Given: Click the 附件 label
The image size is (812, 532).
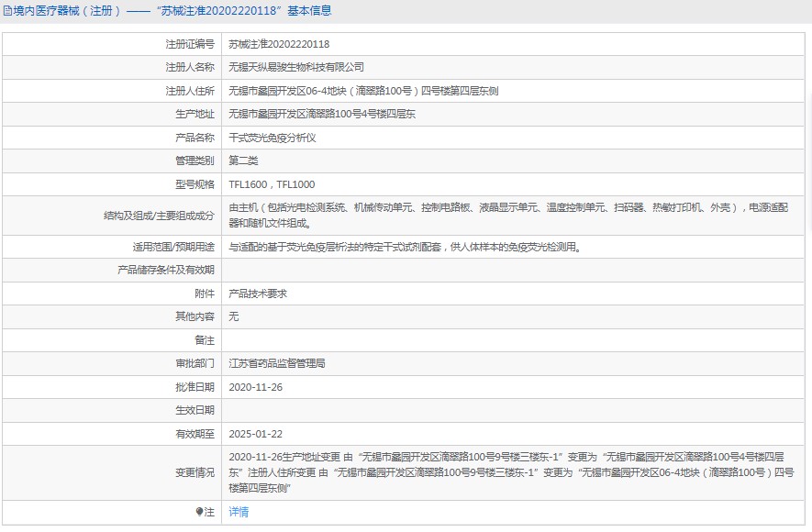Looking at the screenshot, I should (205, 294).
